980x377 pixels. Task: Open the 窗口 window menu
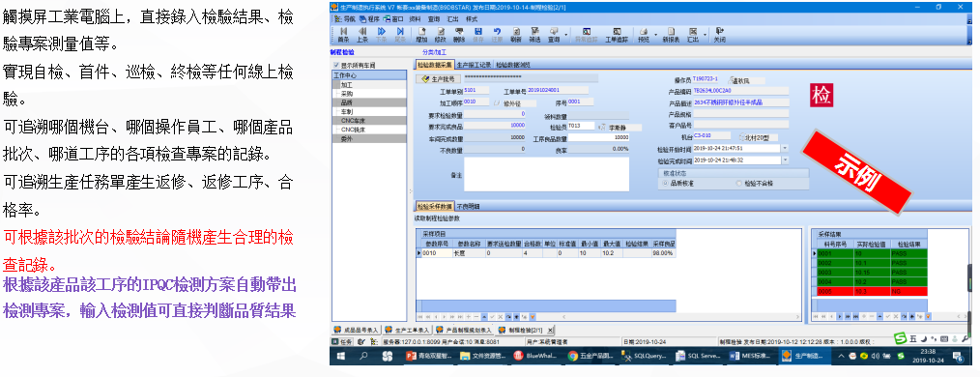click(x=393, y=18)
